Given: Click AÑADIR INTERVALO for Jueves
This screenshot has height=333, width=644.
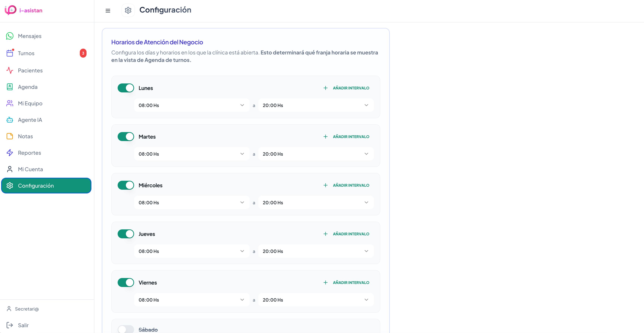Looking at the screenshot, I should coord(351,234).
